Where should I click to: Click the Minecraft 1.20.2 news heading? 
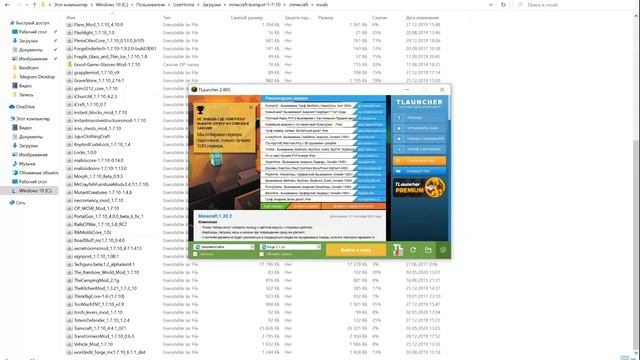click(215, 216)
